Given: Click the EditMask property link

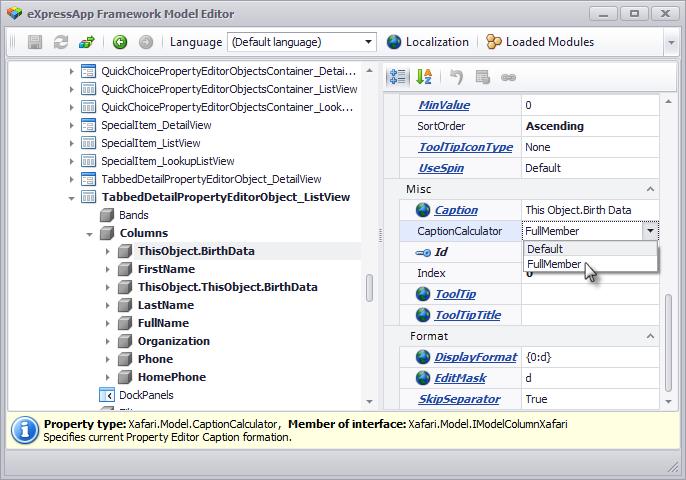Looking at the screenshot, I should pyautogui.click(x=460, y=378).
